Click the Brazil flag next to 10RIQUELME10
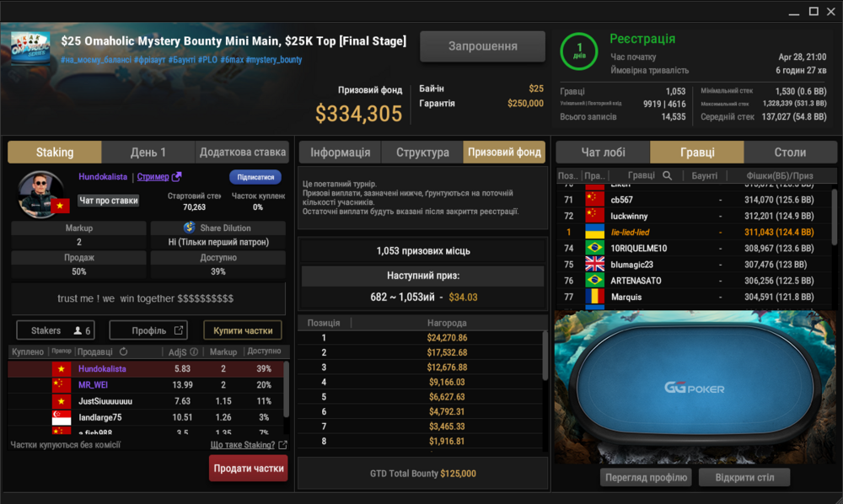 pos(594,249)
